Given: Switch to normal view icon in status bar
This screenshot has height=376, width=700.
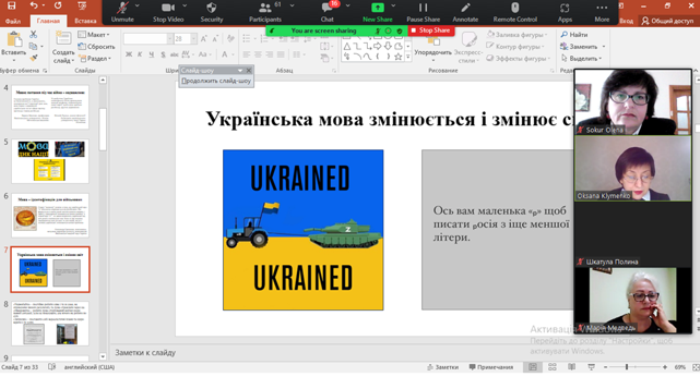Looking at the screenshot, I should 533,367.
